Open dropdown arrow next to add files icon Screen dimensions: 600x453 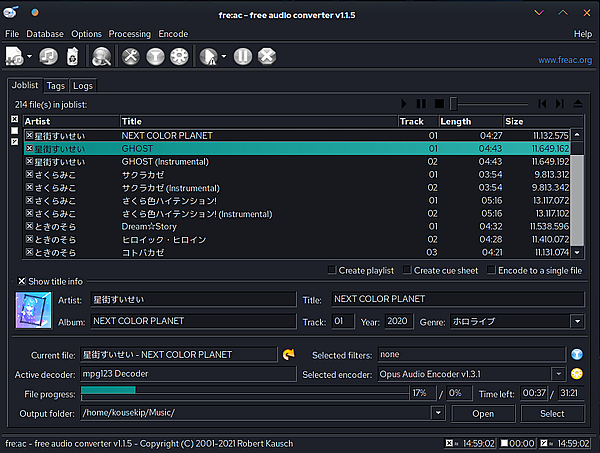(x=29, y=56)
